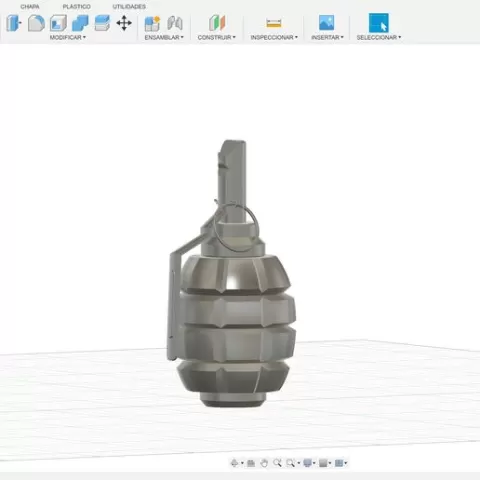This screenshot has height=480, width=480.
Task: Select the Joint tool icon
Action: [x=175, y=23]
